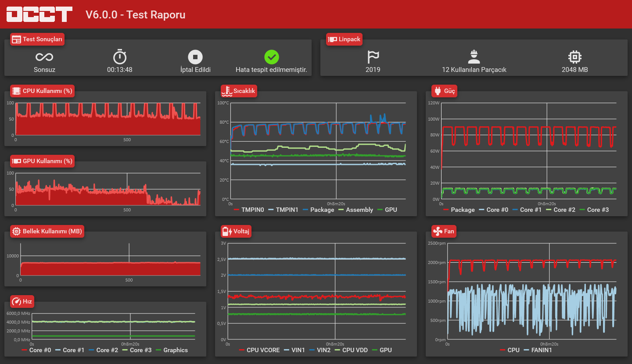
Task: Click the Voltaj battery icon
Action: [227, 231]
